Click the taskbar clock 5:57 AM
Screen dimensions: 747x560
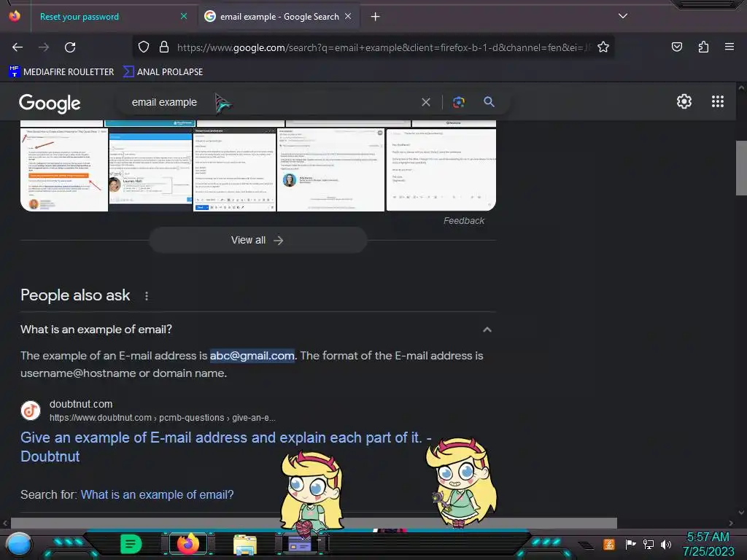coord(708,537)
